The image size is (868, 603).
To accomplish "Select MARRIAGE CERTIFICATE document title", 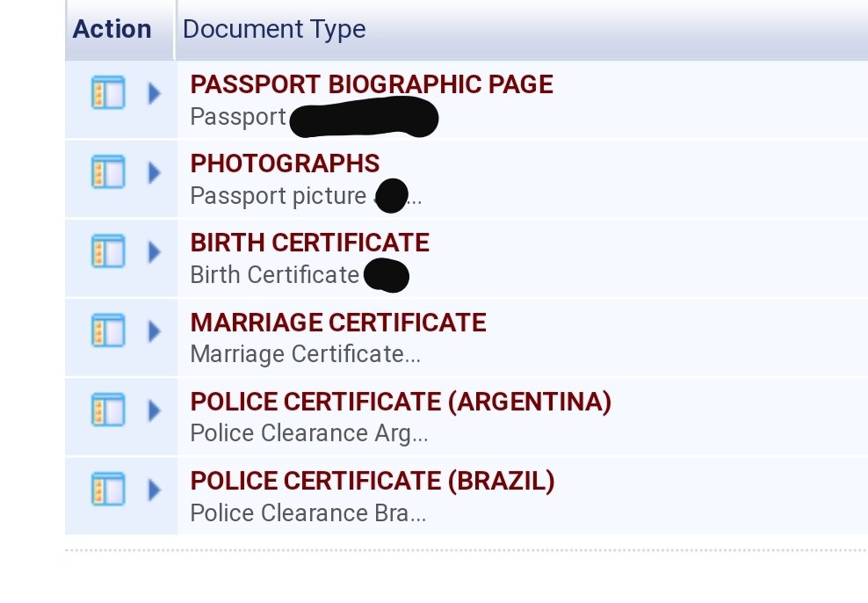I will click(338, 323).
